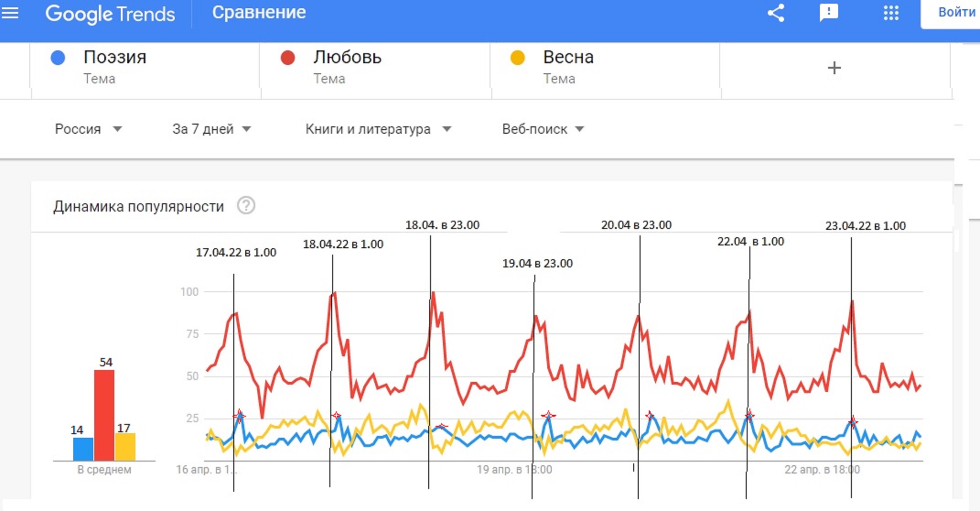The width and height of the screenshot is (980, 511).
Task: Edit the Весна search term field
Action: tap(605, 67)
